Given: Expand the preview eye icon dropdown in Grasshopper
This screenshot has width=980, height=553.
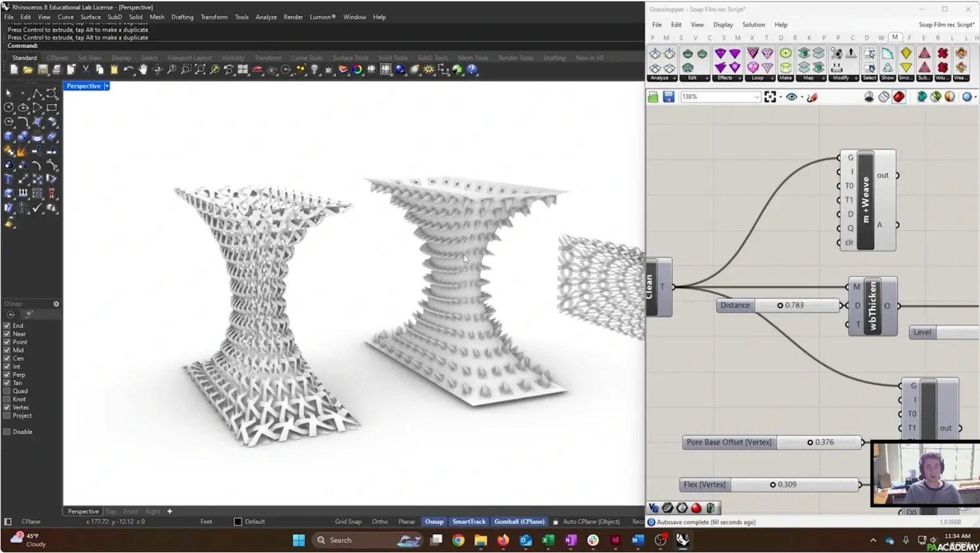Looking at the screenshot, I should [802, 97].
